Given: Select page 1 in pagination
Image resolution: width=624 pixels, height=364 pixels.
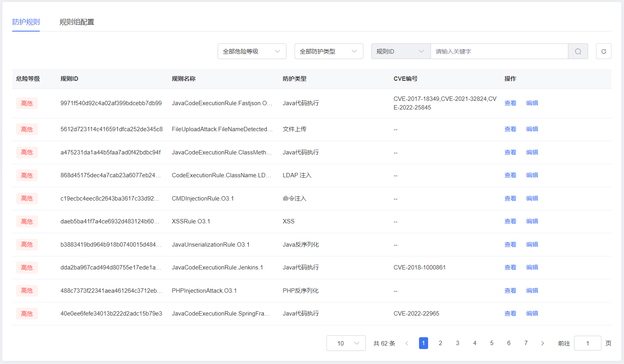Looking at the screenshot, I should (423, 343).
